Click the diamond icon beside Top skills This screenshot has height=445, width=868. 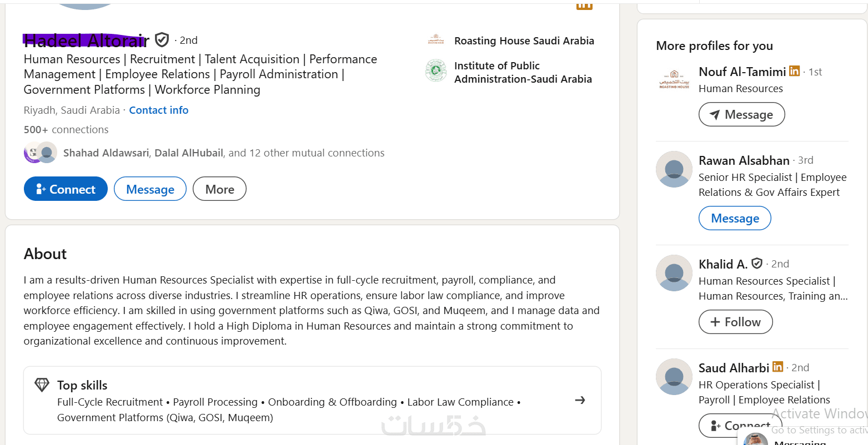point(42,385)
